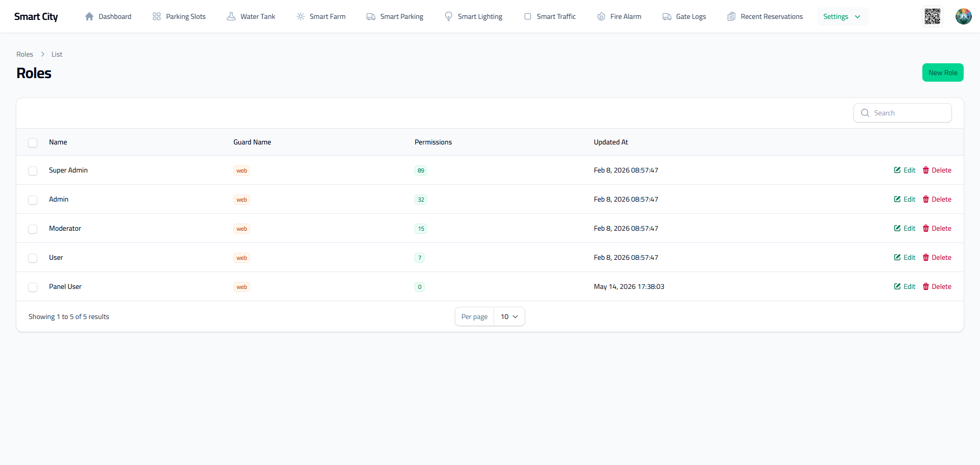Click the Roles breadcrumb link

click(24, 54)
